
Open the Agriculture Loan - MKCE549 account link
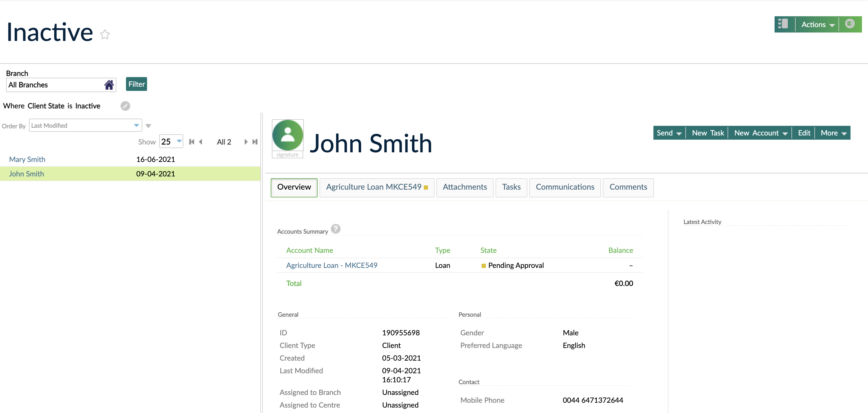(x=332, y=265)
